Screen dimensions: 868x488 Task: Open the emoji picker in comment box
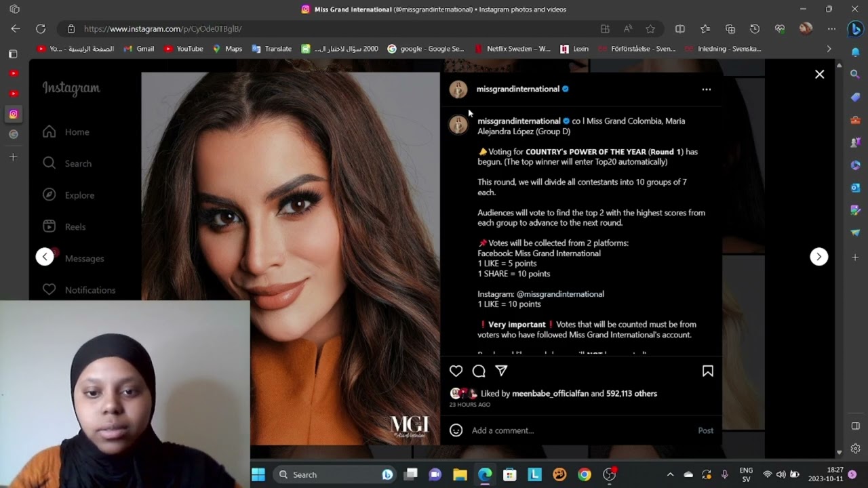(456, 430)
